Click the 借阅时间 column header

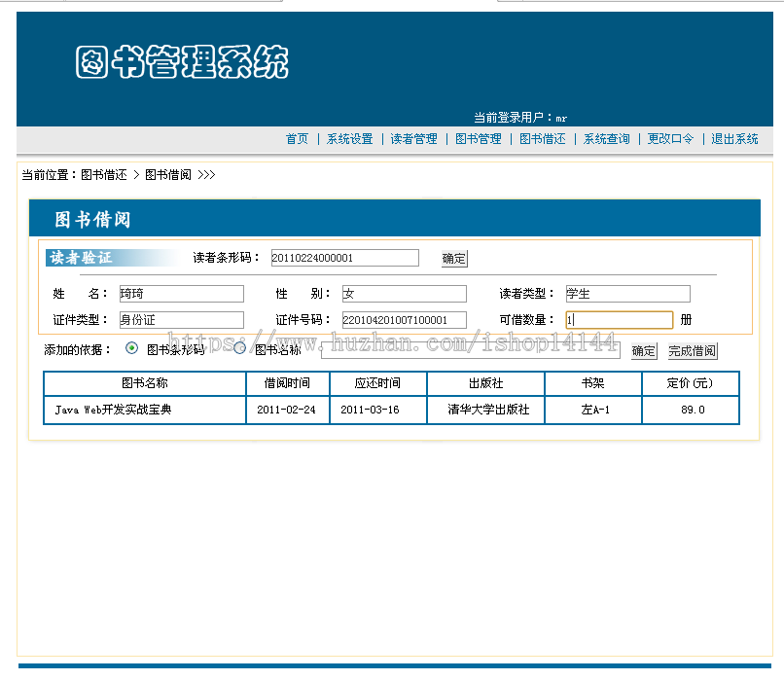[288, 383]
